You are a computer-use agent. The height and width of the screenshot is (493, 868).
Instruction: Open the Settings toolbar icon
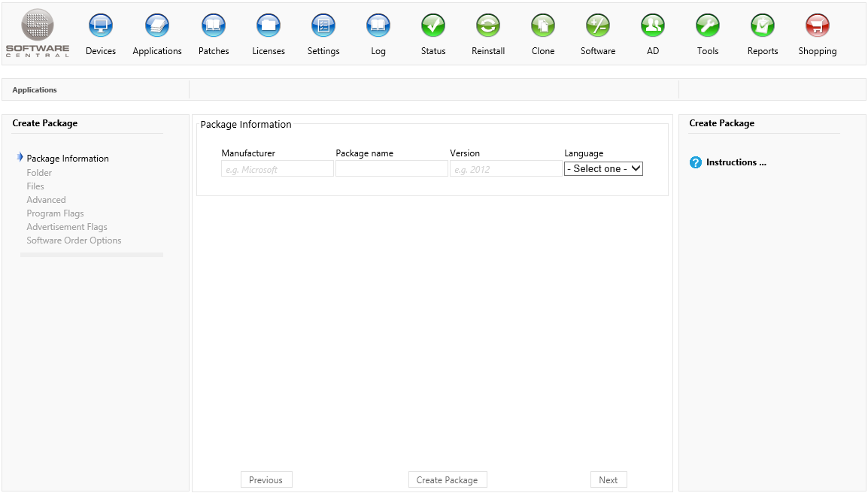pyautogui.click(x=323, y=26)
